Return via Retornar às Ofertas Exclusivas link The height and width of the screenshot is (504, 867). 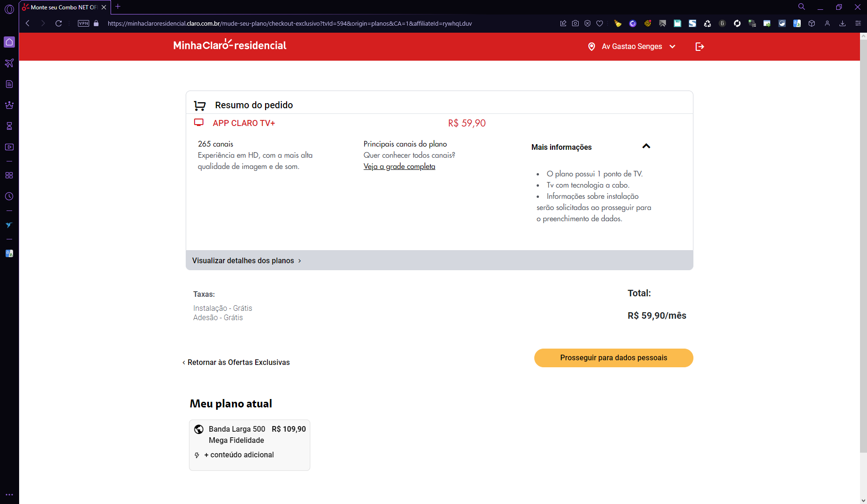(x=236, y=363)
